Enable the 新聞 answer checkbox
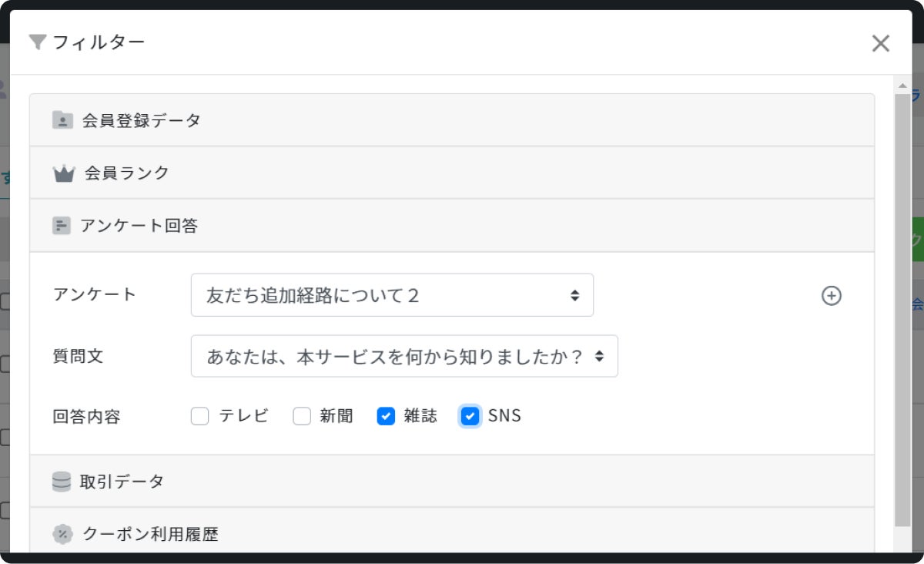The height and width of the screenshot is (564, 924). (x=302, y=417)
